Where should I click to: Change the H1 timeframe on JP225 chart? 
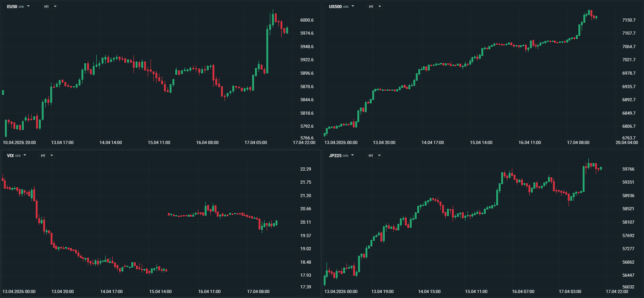(x=374, y=155)
